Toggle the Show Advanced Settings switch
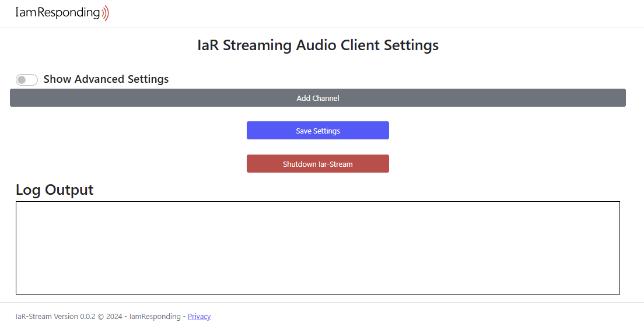This screenshot has height=333, width=644. [27, 80]
